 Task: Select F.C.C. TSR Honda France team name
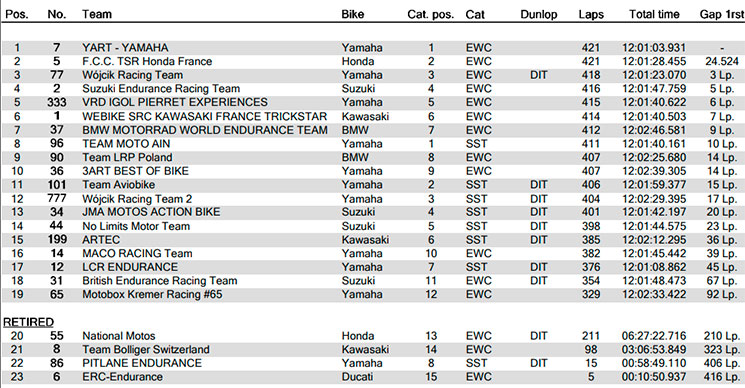(x=147, y=61)
